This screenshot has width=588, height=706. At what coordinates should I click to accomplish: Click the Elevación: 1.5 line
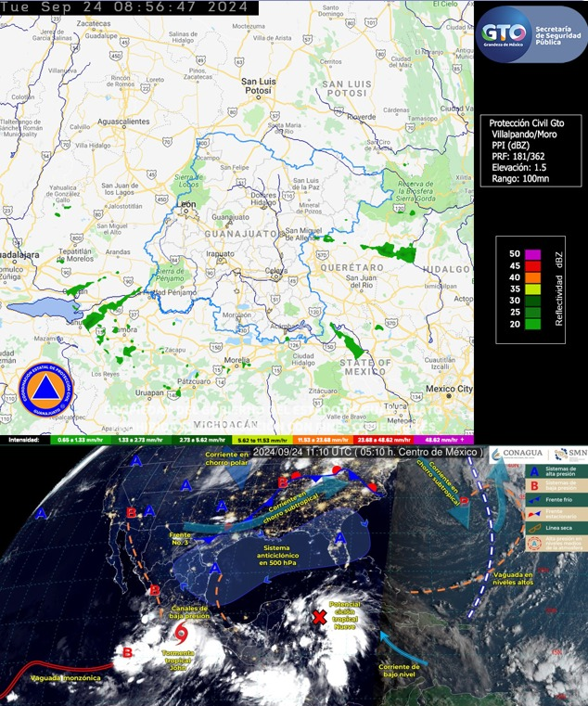coord(519,168)
